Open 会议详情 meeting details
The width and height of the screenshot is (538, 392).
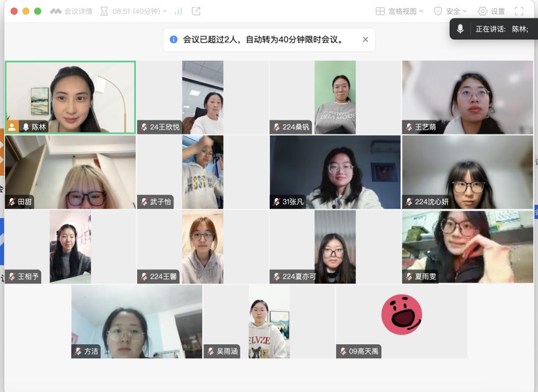point(71,11)
